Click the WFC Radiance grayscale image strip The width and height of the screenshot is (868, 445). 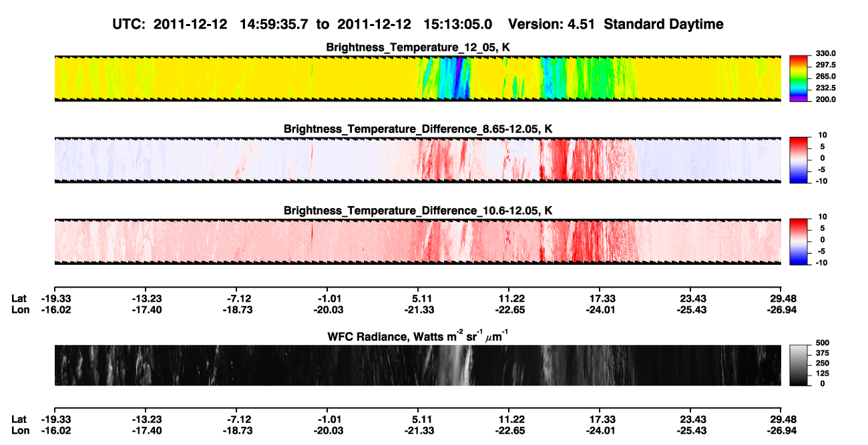pyautogui.click(x=417, y=365)
